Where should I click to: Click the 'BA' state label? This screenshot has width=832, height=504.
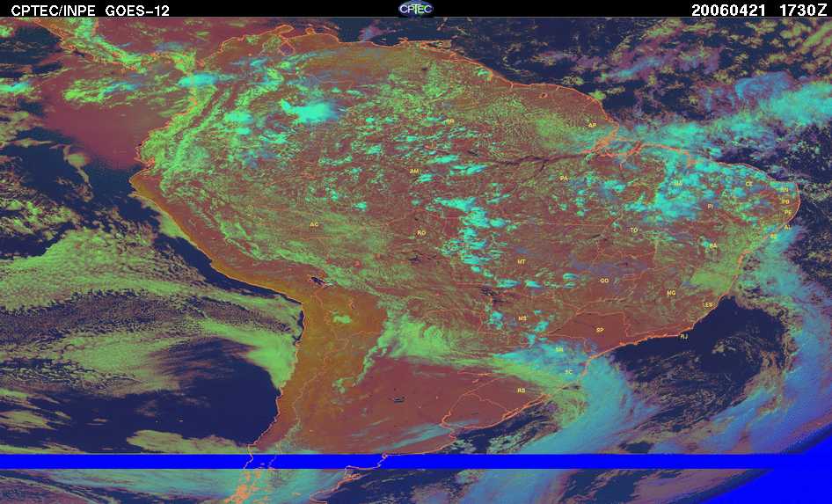pos(713,245)
